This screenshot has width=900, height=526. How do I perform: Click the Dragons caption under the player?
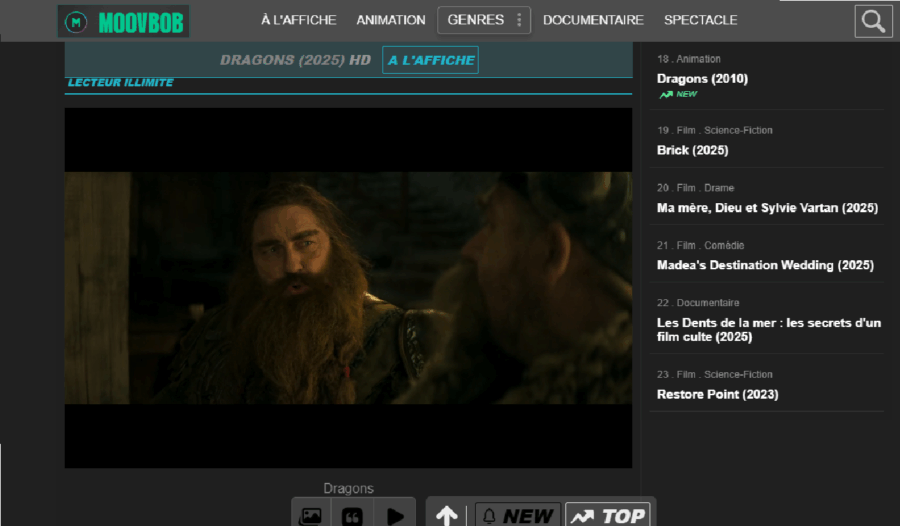pos(348,489)
